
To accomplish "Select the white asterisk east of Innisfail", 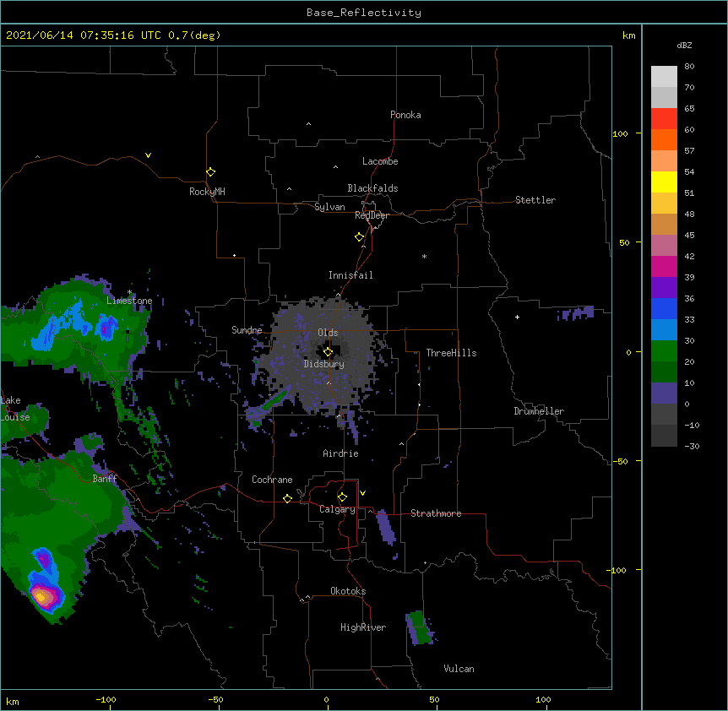I will 424,256.
